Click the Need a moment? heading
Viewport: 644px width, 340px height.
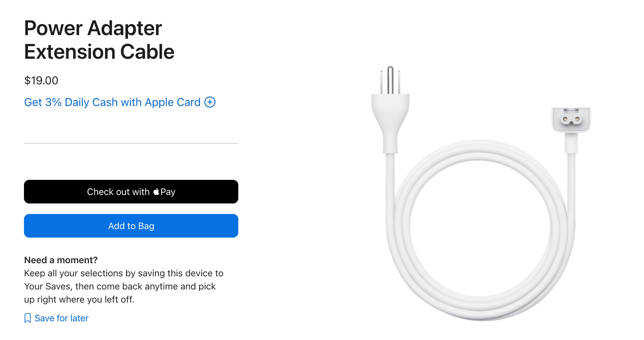[61, 260]
